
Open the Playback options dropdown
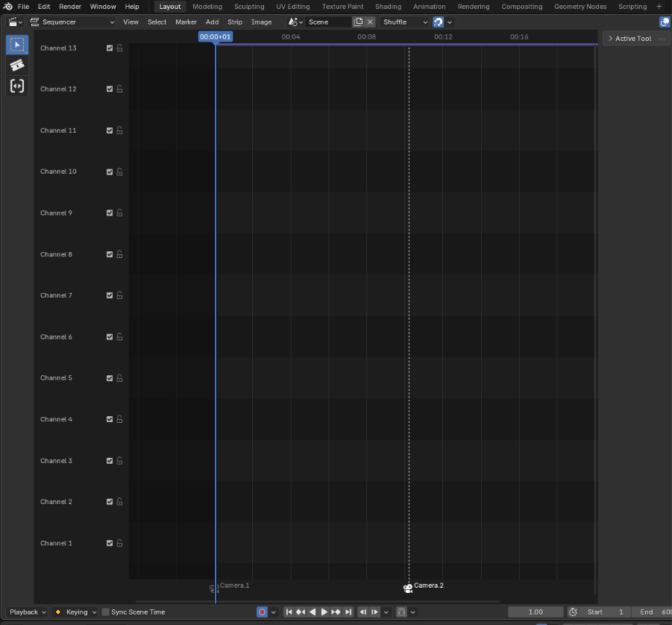click(27, 612)
